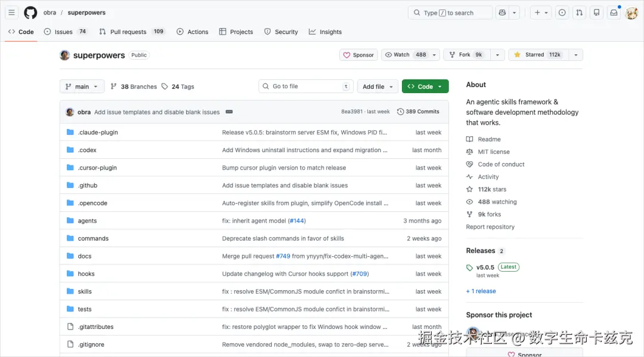Screen dimensions: 644x357
Task: Click the GitHub Octocat logo
Action: click(x=30, y=13)
